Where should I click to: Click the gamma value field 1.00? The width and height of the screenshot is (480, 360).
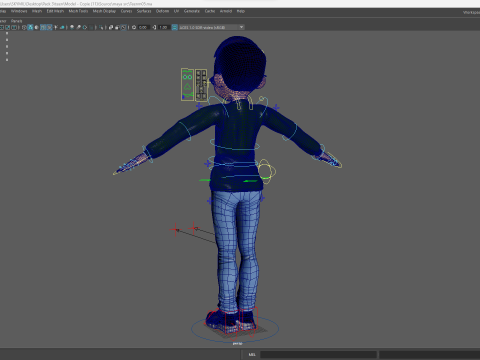tap(163, 27)
